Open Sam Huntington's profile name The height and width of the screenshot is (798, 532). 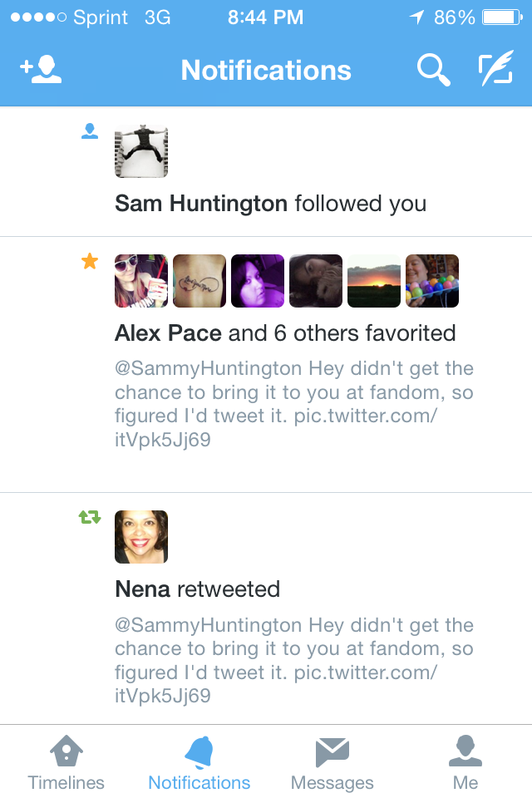click(201, 204)
